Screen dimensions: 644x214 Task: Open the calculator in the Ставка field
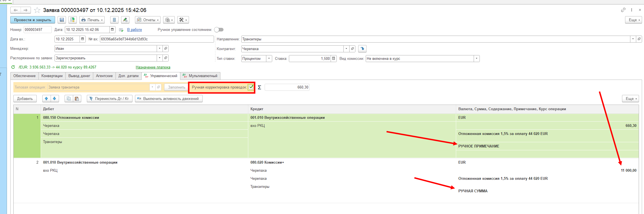pos(334,58)
